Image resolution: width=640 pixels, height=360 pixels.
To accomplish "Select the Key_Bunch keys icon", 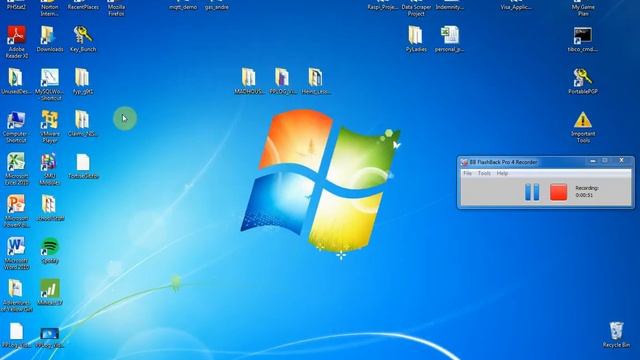I will tap(82, 36).
